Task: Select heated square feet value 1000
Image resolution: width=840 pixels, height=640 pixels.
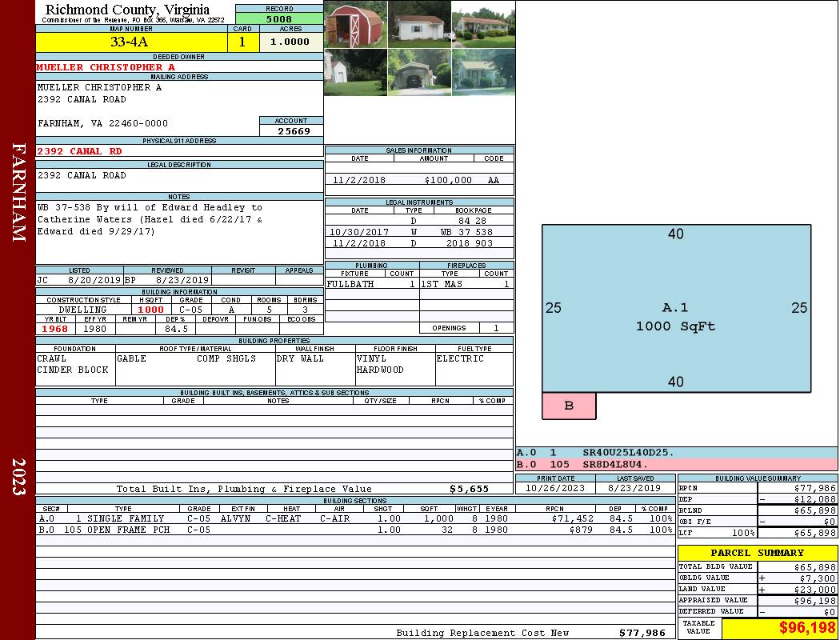Action: click(150, 310)
